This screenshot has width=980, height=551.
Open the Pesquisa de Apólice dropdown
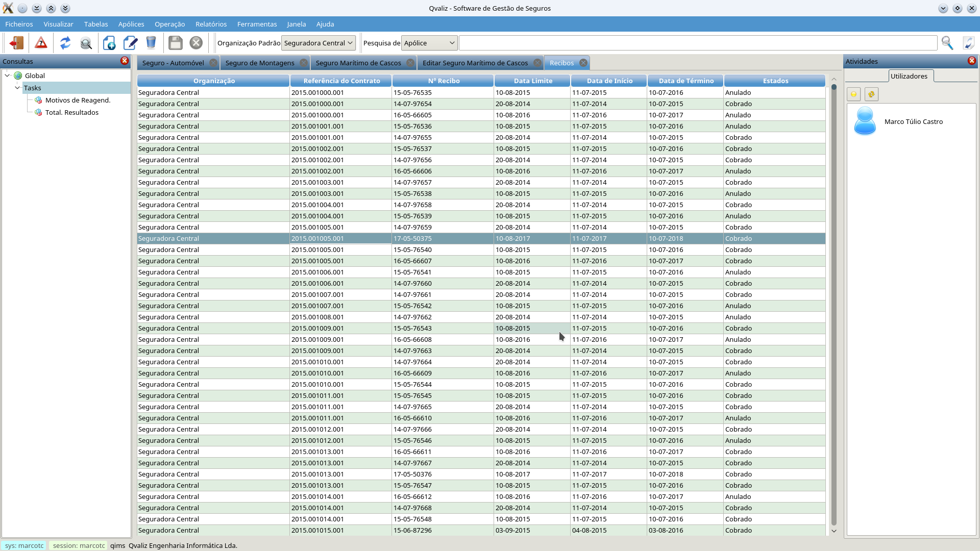tap(429, 43)
